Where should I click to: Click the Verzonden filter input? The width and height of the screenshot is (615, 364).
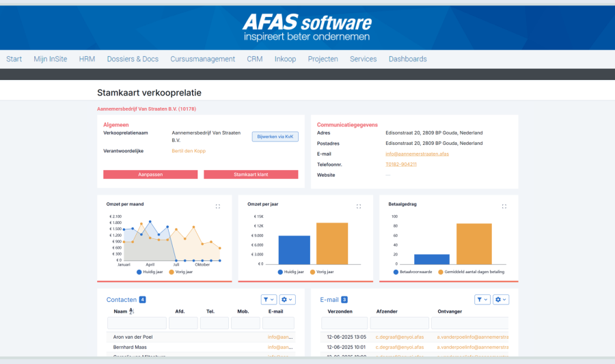tap(344, 323)
